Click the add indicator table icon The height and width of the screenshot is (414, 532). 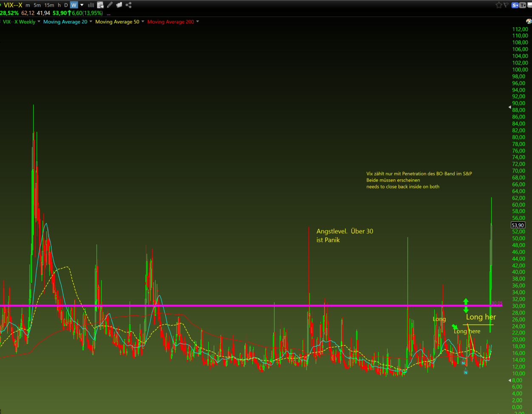100,5
